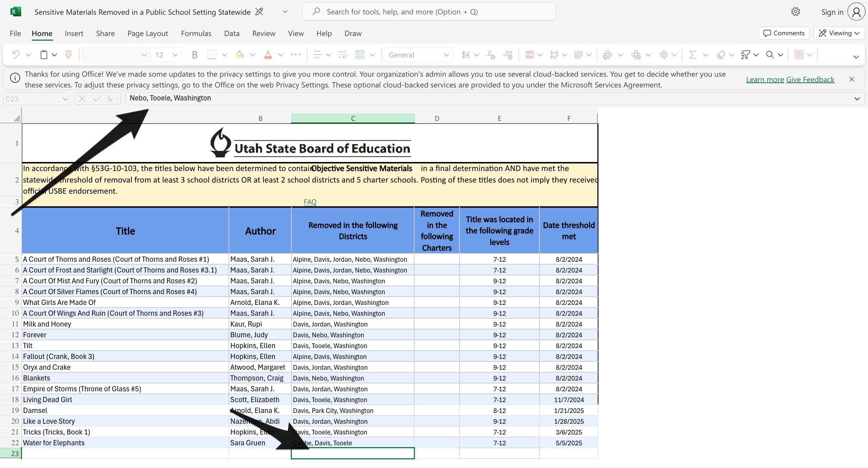
Task: Click the Settings gear icon
Action: coord(795,12)
